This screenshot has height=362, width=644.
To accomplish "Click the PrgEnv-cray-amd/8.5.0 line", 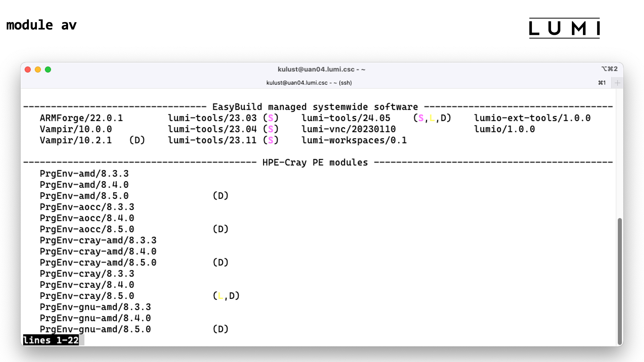I will 98,262.
